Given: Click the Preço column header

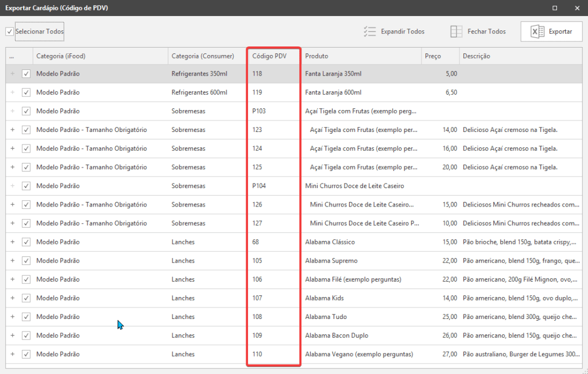Looking at the screenshot, I should tap(440, 56).
